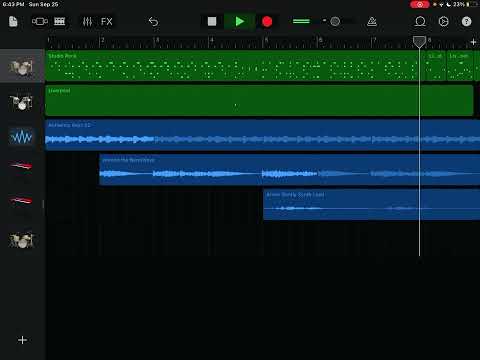Image resolution: width=480 pixels, height=360 pixels.
Task: Tap bar 2 on the ruler
Action: tap(102, 41)
